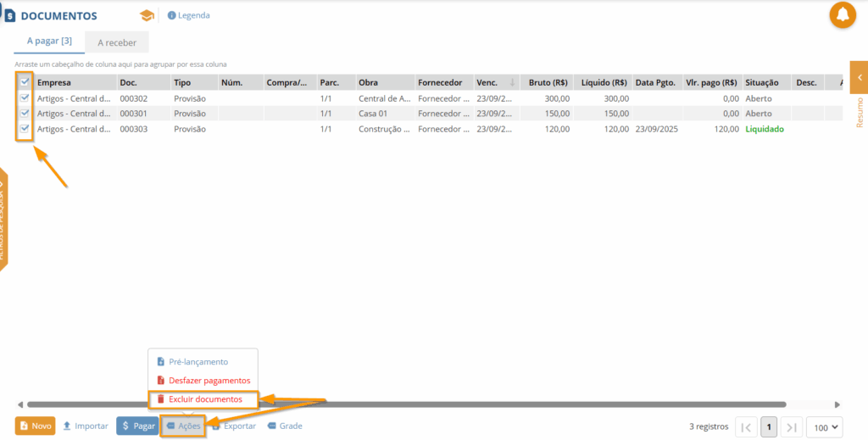Uncheck the row for document 000302

click(25, 98)
